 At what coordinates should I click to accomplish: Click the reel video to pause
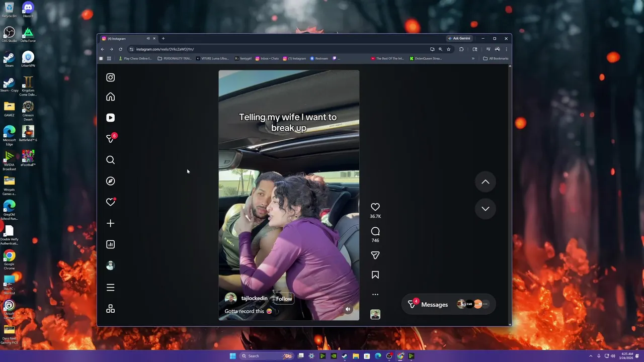pos(289,195)
